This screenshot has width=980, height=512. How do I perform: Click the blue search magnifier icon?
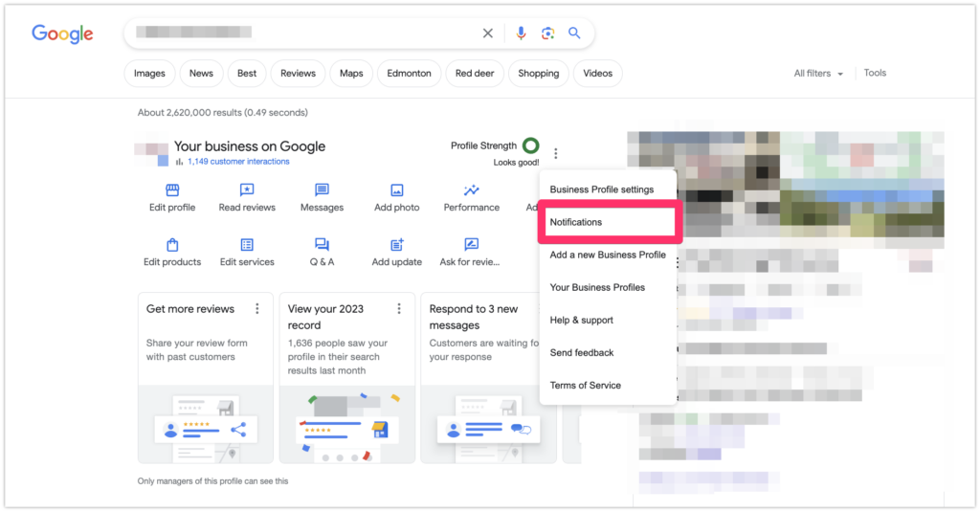574,33
